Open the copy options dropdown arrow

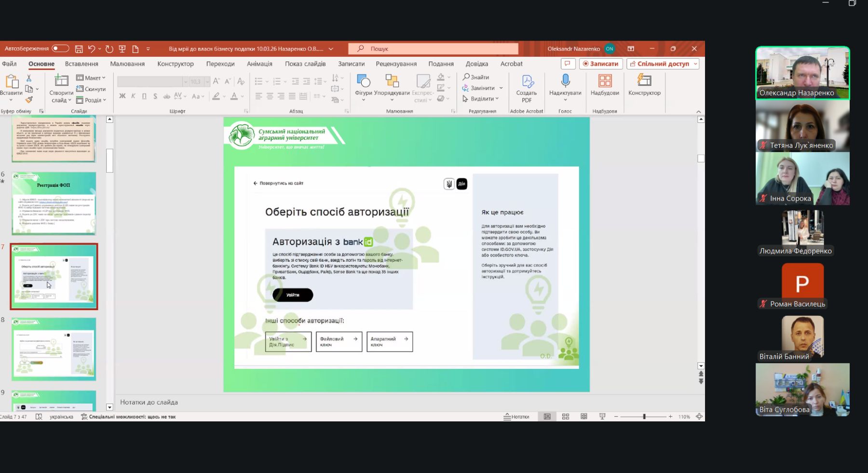click(x=37, y=89)
